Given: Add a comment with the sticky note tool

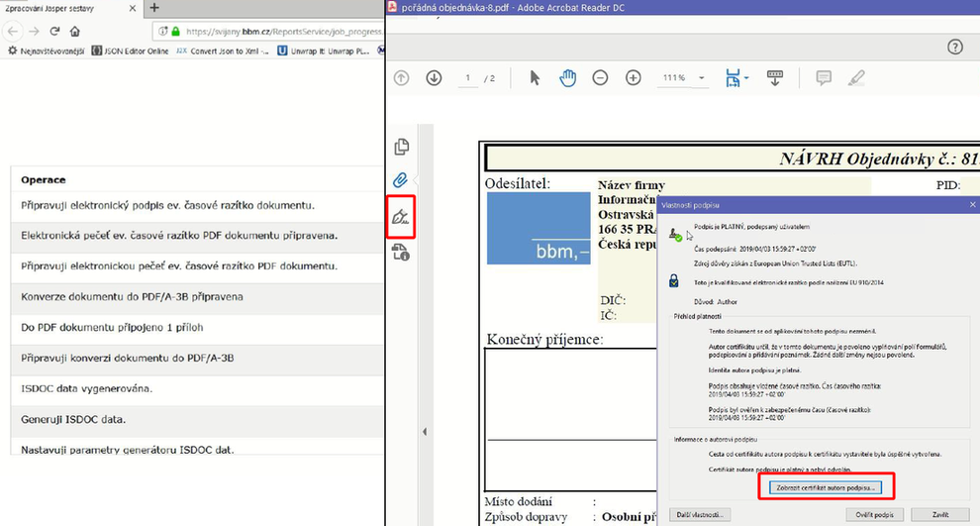Looking at the screenshot, I should [824, 78].
